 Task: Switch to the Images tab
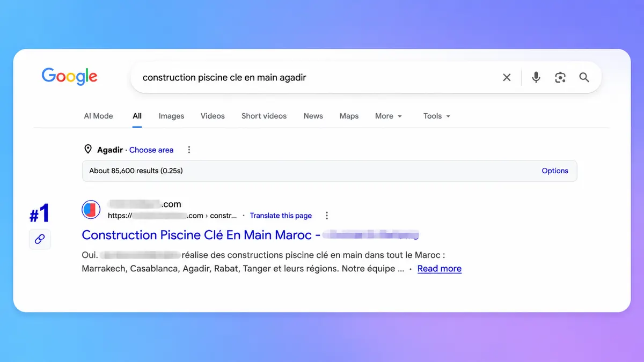[171, 116]
